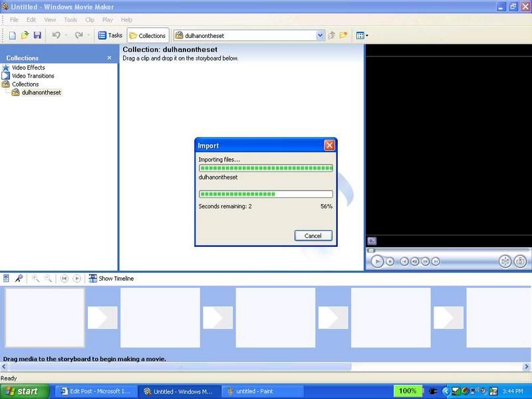
Task: Click the Open Project icon
Action: coord(25,35)
